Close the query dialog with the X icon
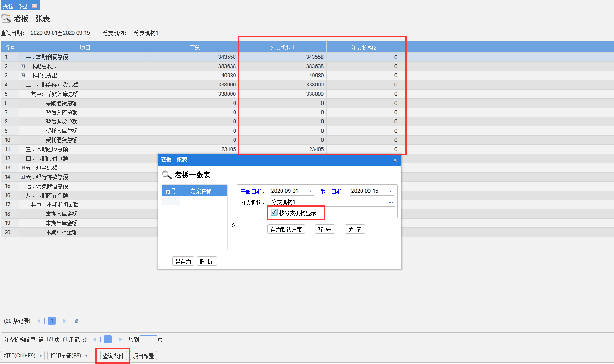Screen dimensions: 614x364 (395, 160)
